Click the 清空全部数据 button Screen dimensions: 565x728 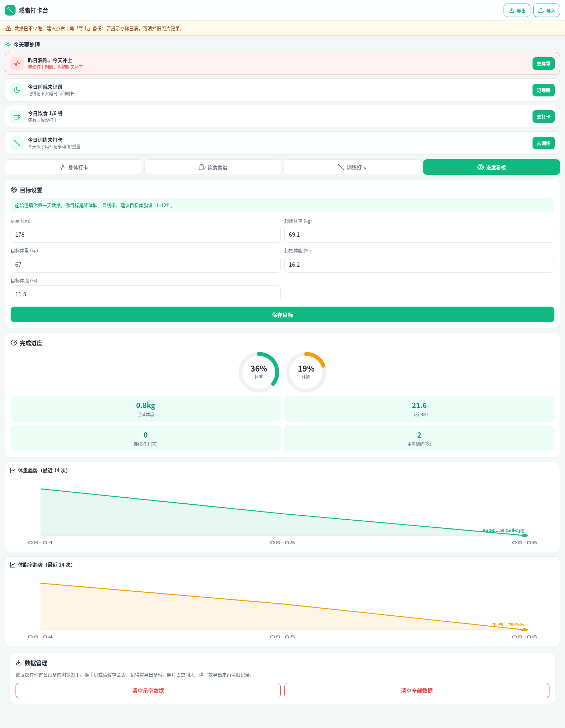(417, 691)
